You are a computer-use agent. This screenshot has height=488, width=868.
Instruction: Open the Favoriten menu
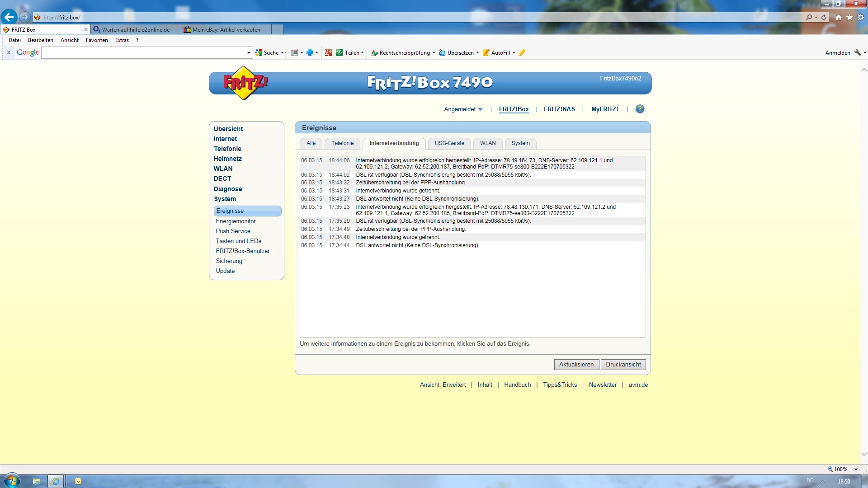97,40
